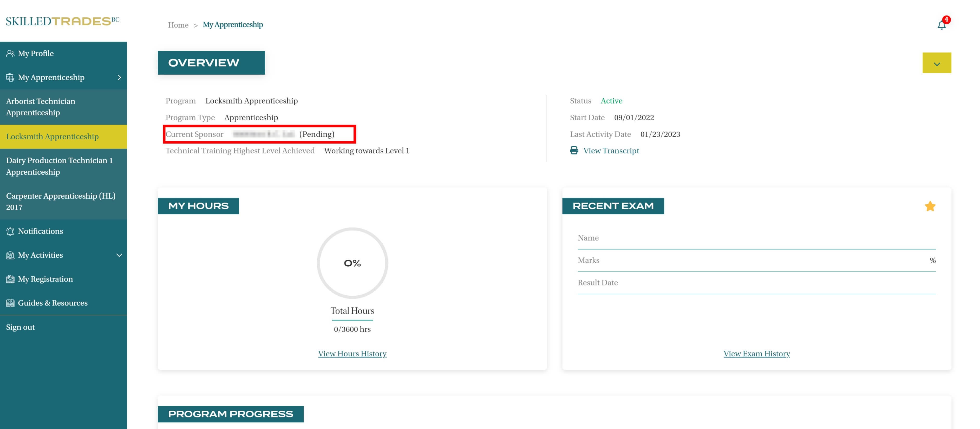Click the My Activities sidebar icon
Screen dimensions: 980x429
click(x=10, y=255)
